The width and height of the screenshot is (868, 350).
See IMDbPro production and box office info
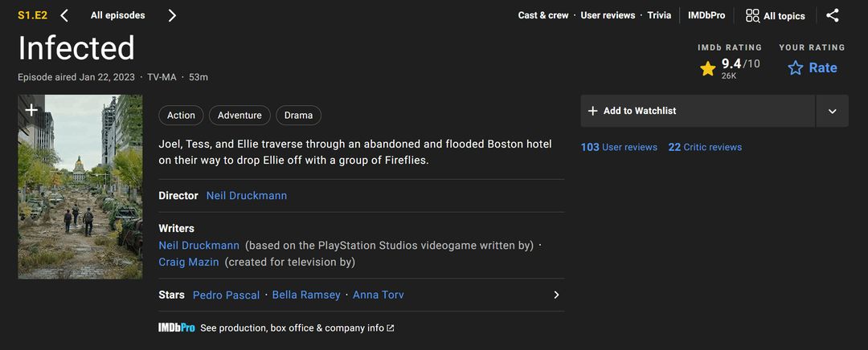(x=276, y=328)
